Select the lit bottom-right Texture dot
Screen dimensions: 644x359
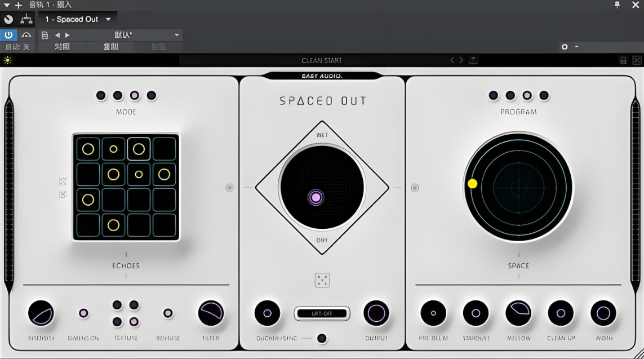[x=134, y=322]
